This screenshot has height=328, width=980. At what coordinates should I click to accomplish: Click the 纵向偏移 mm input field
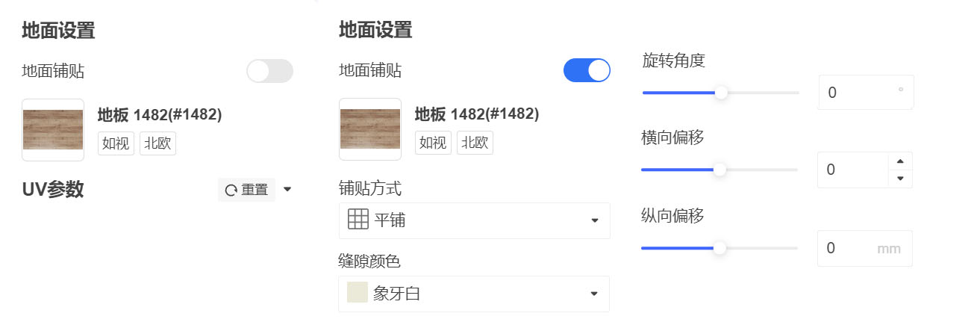click(865, 248)
